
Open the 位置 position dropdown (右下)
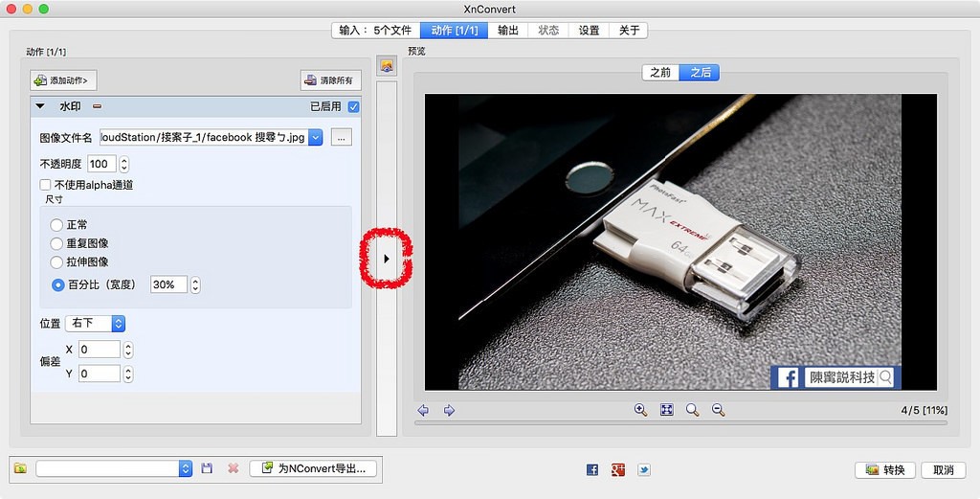coord(95,324)
